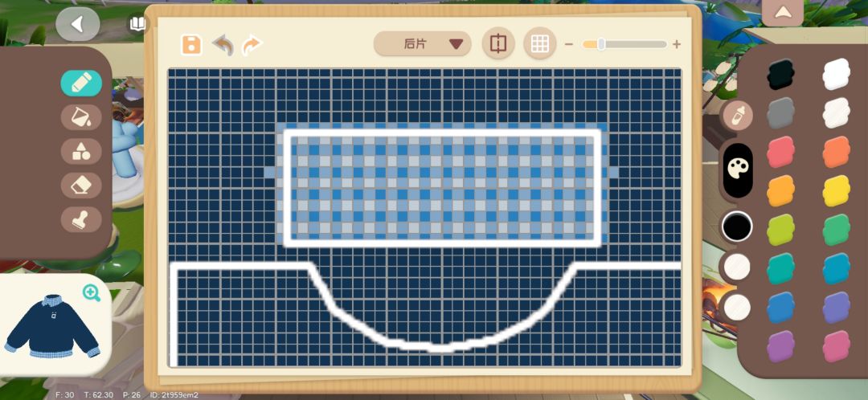
Task: Choose the coral red paint swatch
Action: [780, 152]
